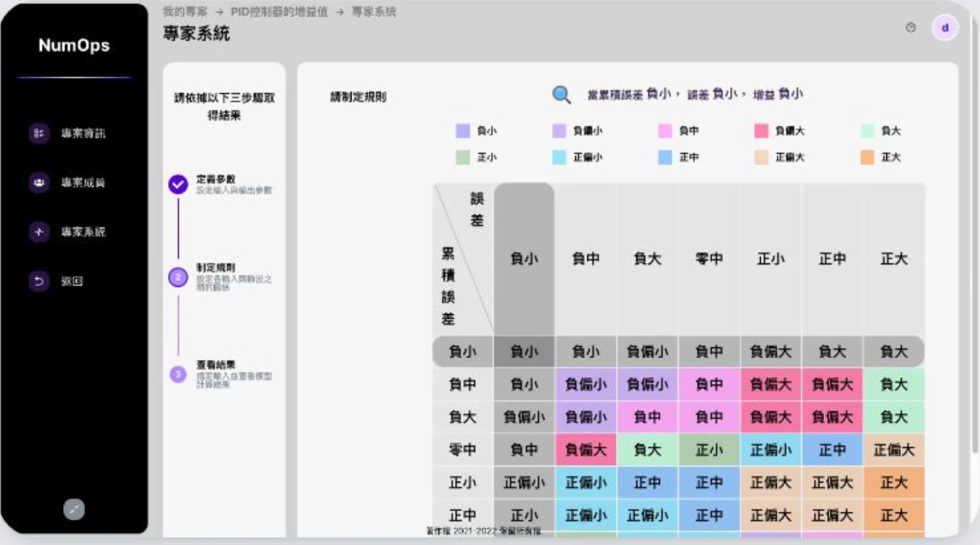Viewport: 980px width, 545px height.
Task: Select rule cell in row 負大, column 負大
Action: click(647, 417)
